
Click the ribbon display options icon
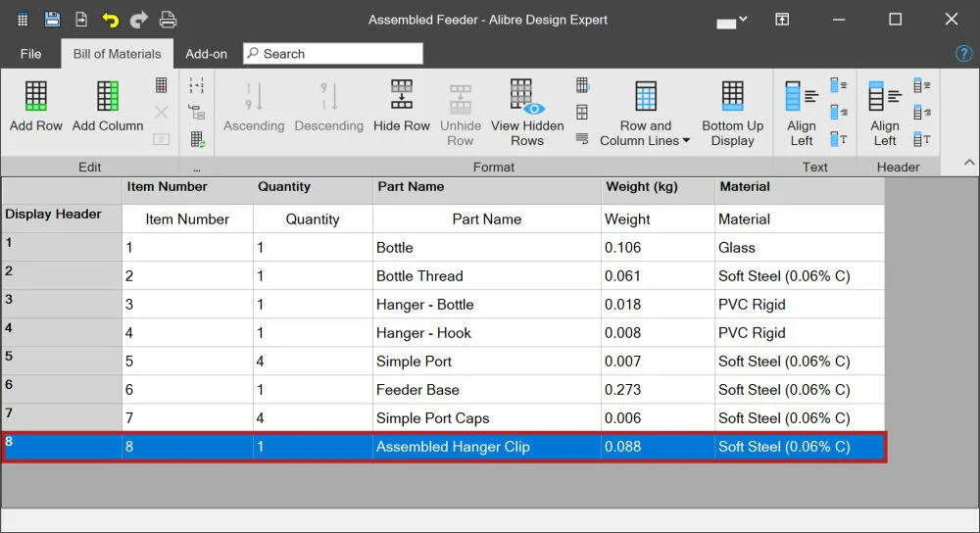782,20
